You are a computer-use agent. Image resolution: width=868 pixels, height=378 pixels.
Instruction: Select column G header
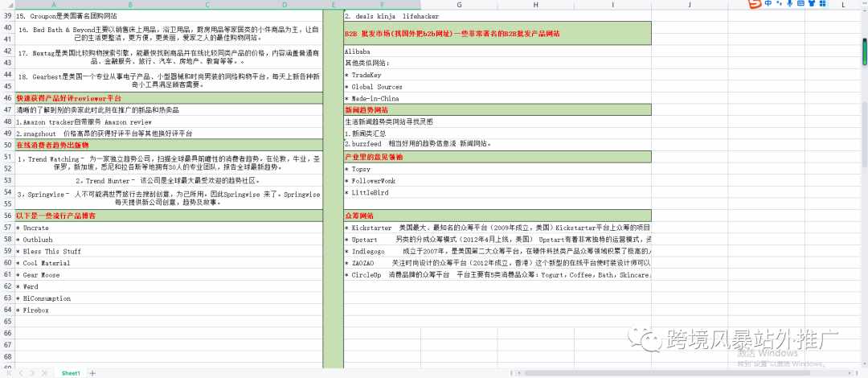pyautogui.click(x=459, y=5)
